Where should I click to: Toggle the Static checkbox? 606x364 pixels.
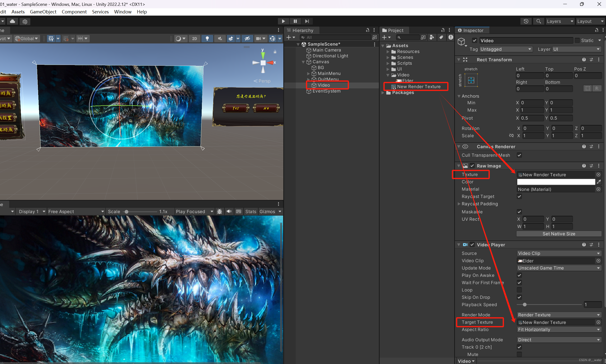tap(577, 41)
